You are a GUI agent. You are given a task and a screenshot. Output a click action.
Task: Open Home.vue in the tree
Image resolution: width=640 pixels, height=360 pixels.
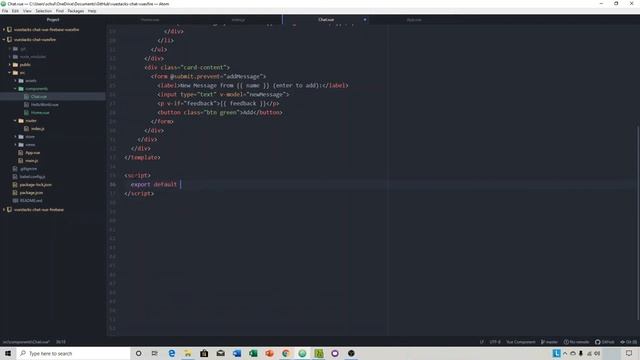tap(40, 113)
